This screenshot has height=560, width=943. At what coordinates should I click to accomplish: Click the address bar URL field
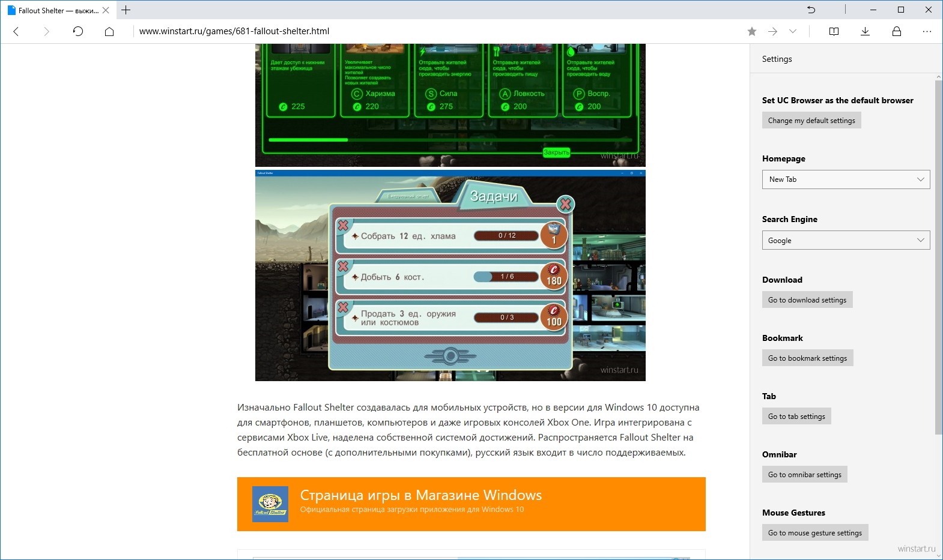tap(437, 31)
